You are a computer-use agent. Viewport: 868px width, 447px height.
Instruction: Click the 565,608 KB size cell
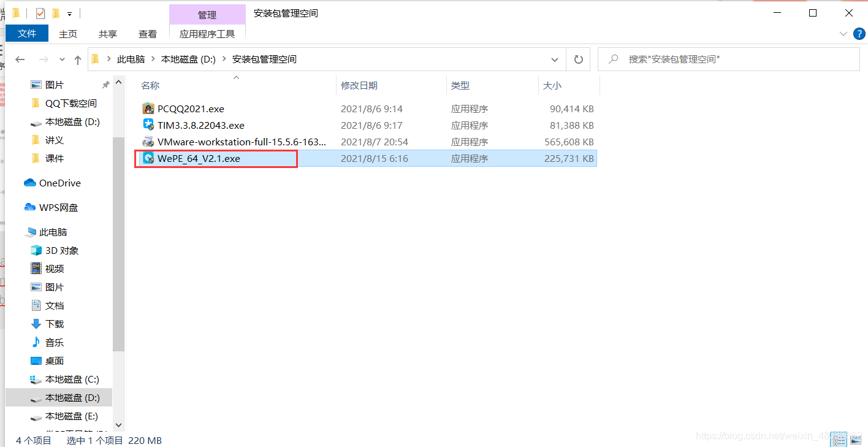tap(569, 142)
